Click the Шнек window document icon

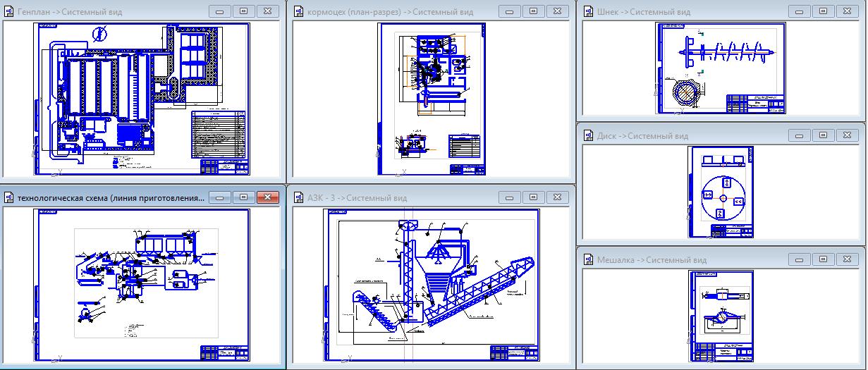(x=589, y=12)
